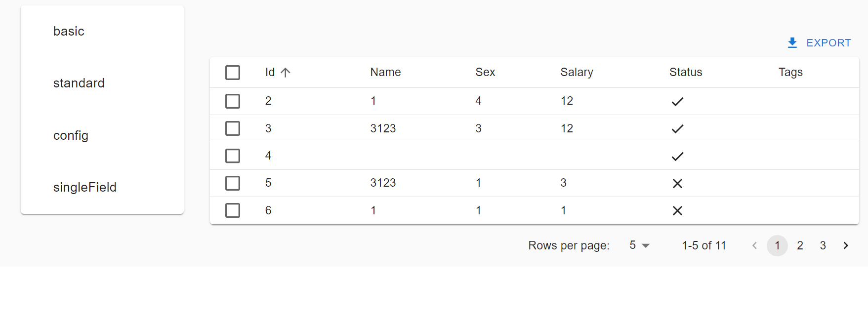Click the previous page chevron icon
Viewport: 868px width, 323px height.
(x=754, y=245)
